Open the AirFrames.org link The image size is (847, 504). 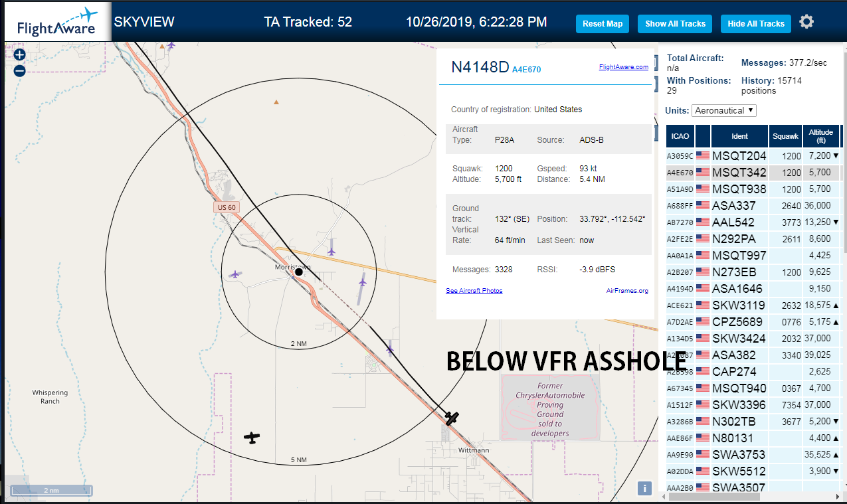627,291
